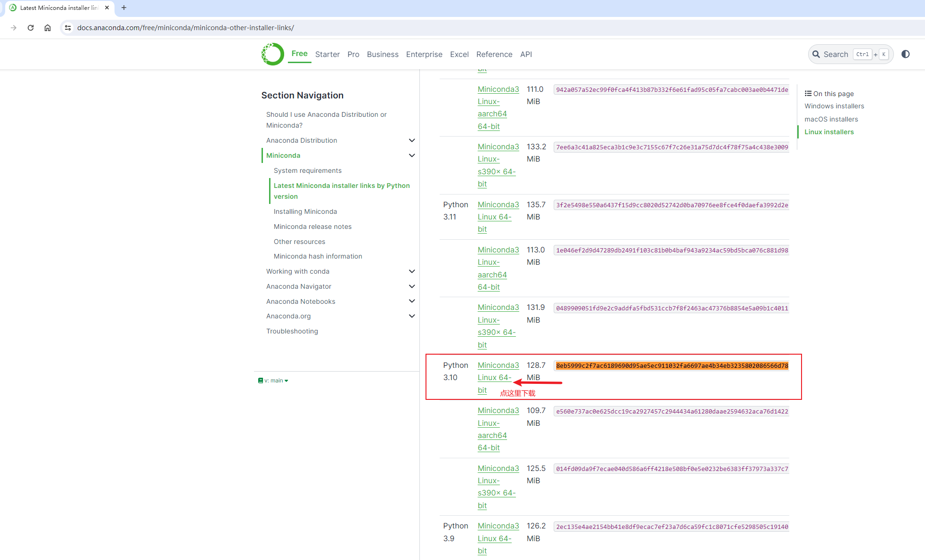Download 109.7 MiB Miniconda3 Linux-aarch64 installer
925x560 pixels.
pos(498,429)
